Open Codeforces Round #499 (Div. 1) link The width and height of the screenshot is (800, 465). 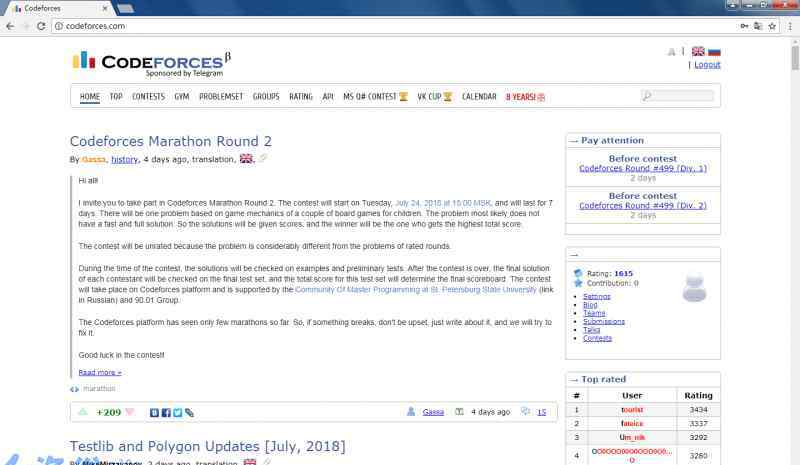[x=643, y=168]
